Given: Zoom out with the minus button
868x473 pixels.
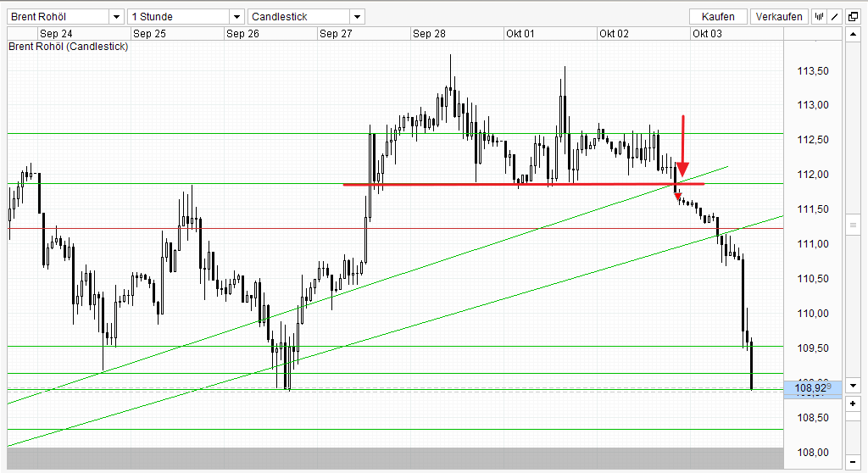Looking at the screenshot, I should point(853,462).
